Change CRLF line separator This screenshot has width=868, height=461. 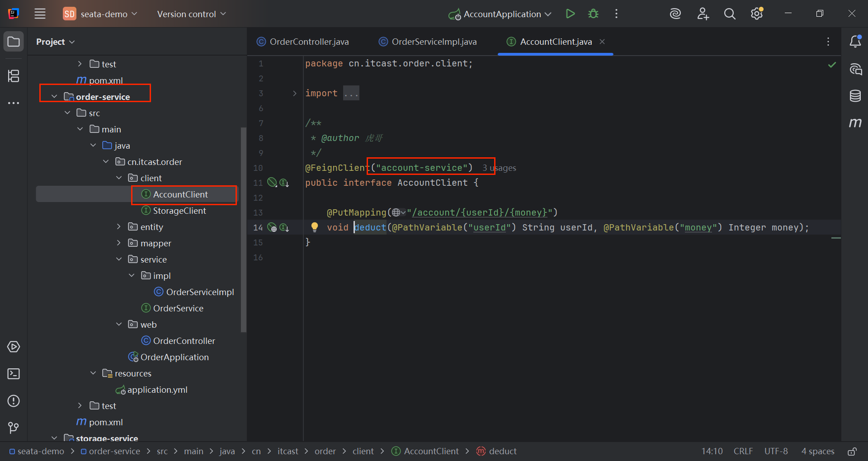[x=743, y=451]
